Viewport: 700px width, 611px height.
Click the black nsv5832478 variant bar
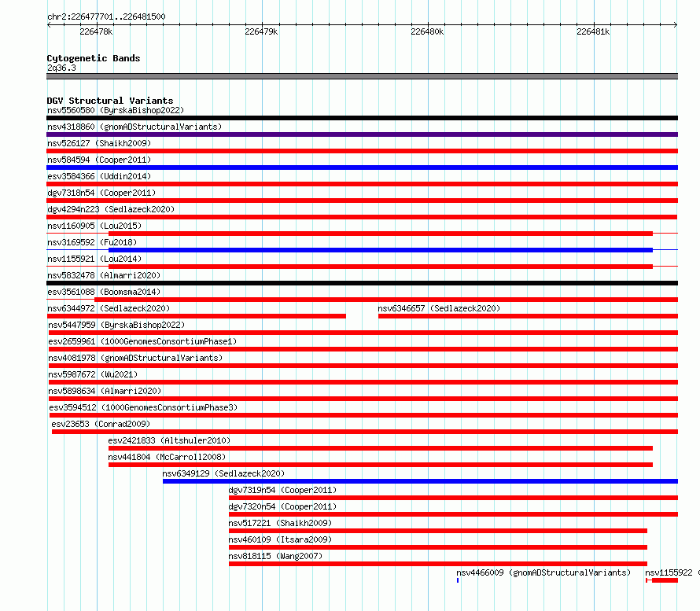click(362, 283)
